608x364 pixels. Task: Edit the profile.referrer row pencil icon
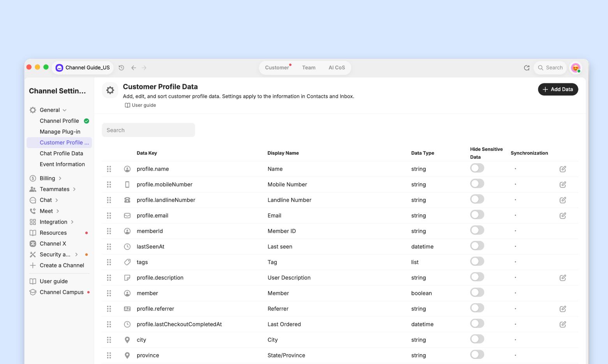(563, 309)
